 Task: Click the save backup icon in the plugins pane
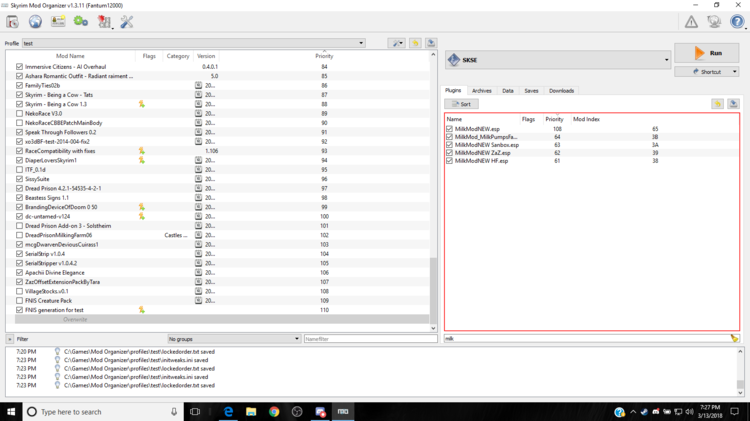point(734,104)
